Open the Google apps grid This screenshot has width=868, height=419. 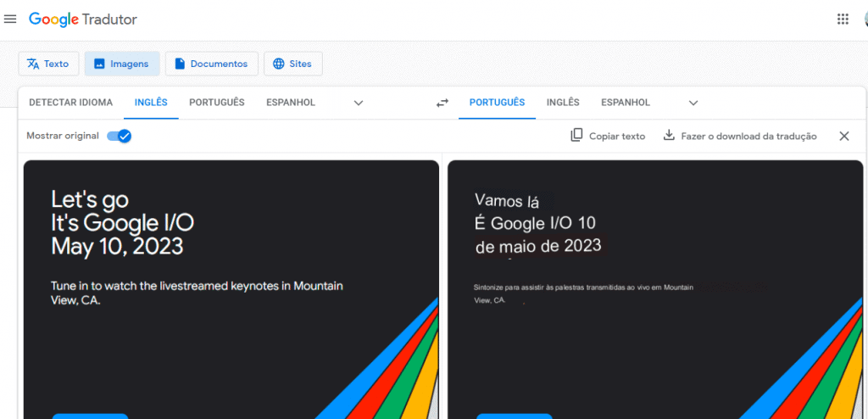point(843,20)
